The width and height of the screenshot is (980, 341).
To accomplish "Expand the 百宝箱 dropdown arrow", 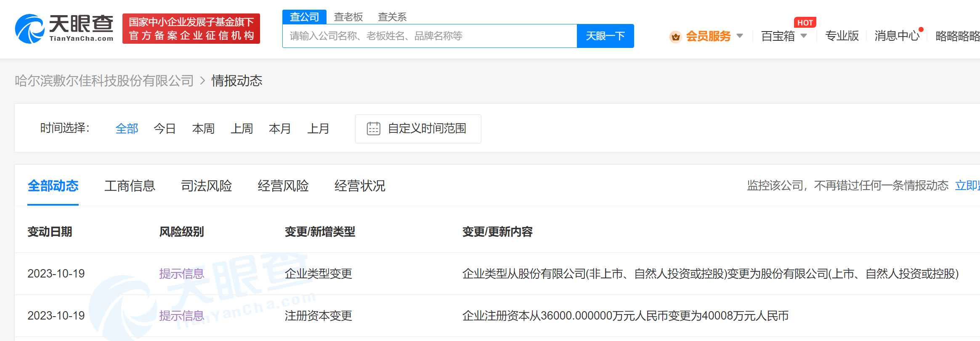I will pos(804,36).
